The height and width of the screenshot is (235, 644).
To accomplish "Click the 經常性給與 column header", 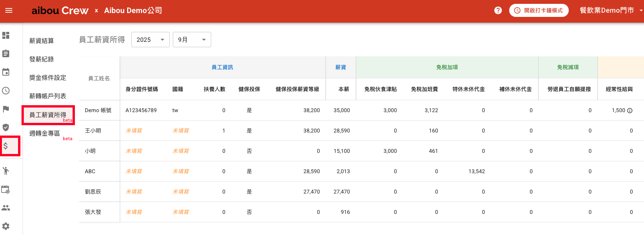I will click(x=619, y=89).
